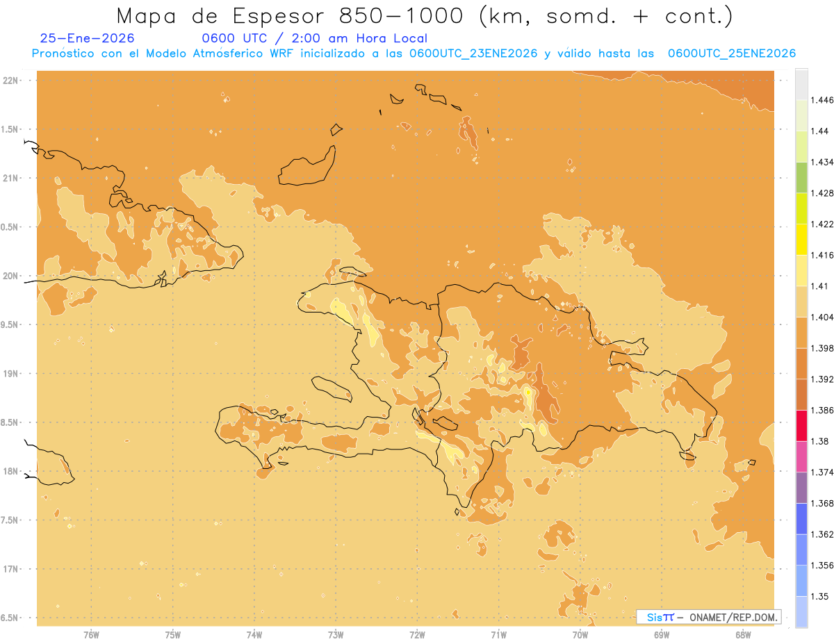Click the '72W' longitude label
Screen dimensions: 834x644
[417, 635]
